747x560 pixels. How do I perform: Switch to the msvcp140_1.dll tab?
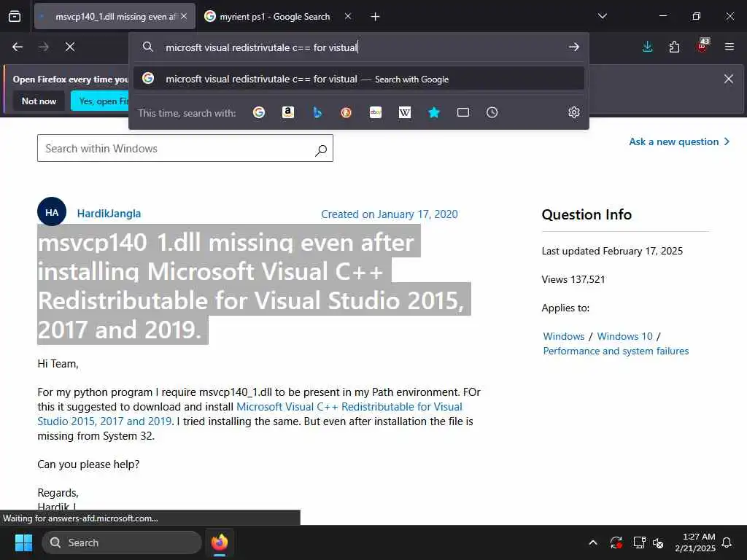tap(115, 16)
